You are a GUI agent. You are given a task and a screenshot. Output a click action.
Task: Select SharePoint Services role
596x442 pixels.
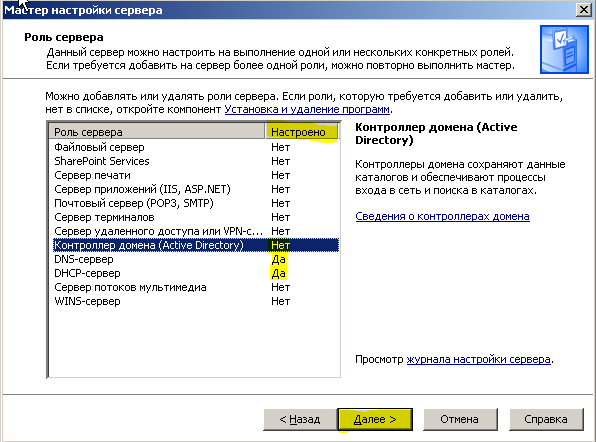click(196, 161)
